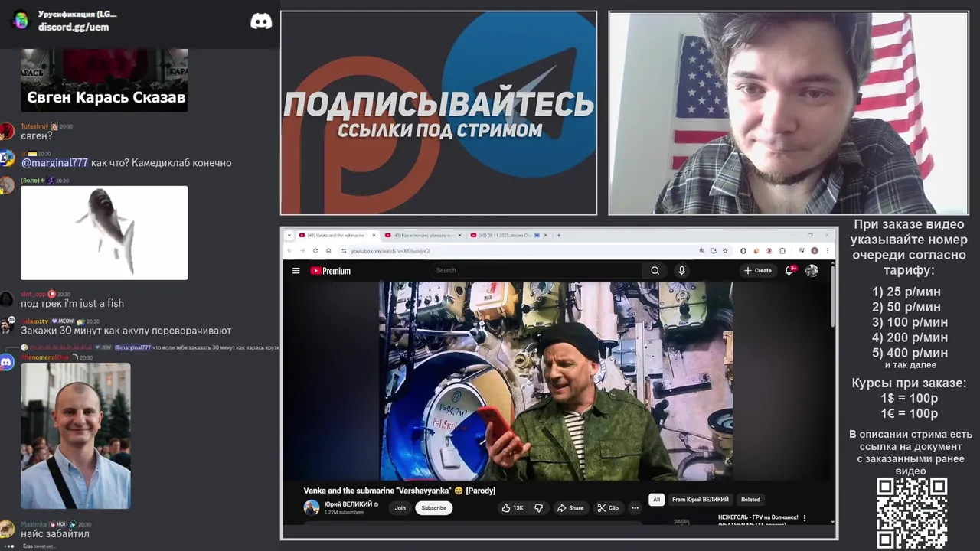The image size is (980, 551).
Task: Click the Chrome profile avatar icon
Action: (815, 250)
